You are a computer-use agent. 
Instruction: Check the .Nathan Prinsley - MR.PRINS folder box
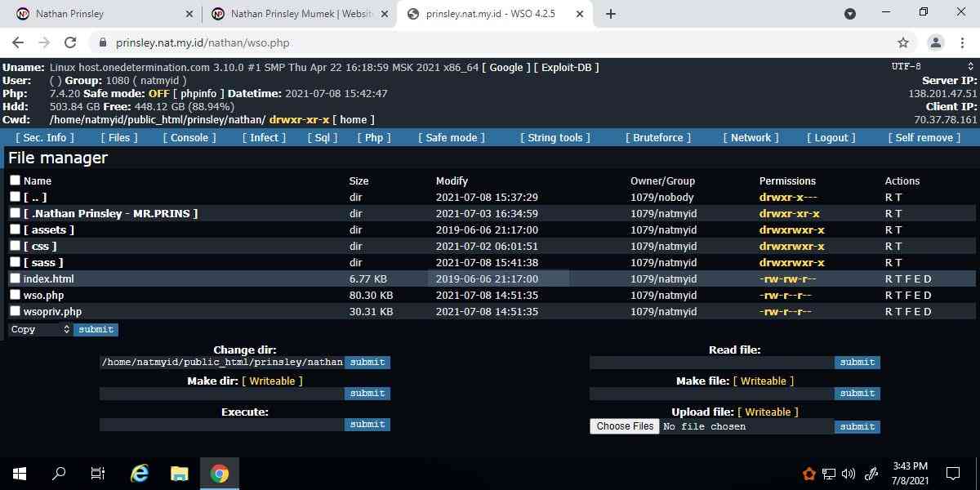click(x=15, y=213)
